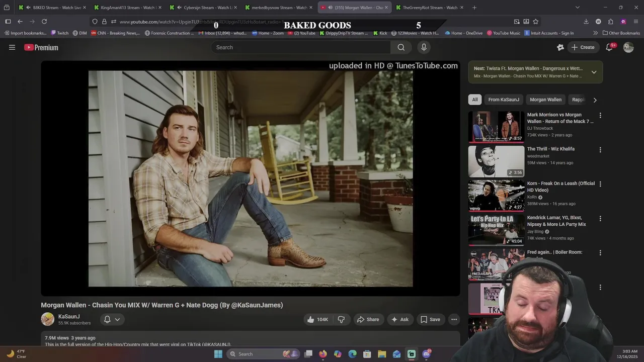This screenshot has width=644, height=362.
Task: Launch Firefox from the taskbar
Action: pyautogui.click(x=323, y=354)
